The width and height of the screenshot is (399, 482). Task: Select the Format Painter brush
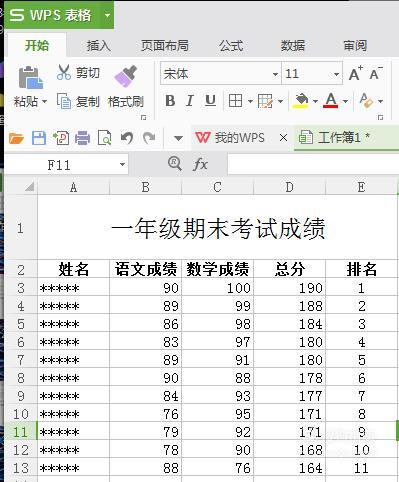click(125, 76)
